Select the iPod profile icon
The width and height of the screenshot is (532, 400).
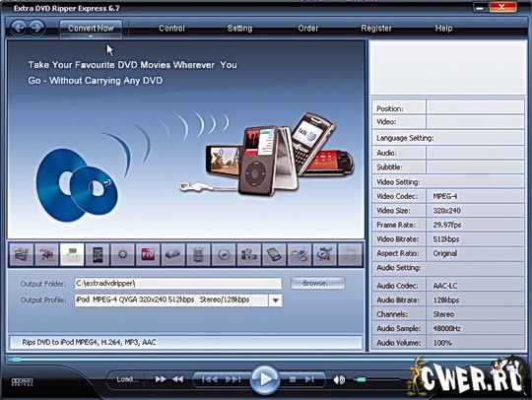coord(72,254)
